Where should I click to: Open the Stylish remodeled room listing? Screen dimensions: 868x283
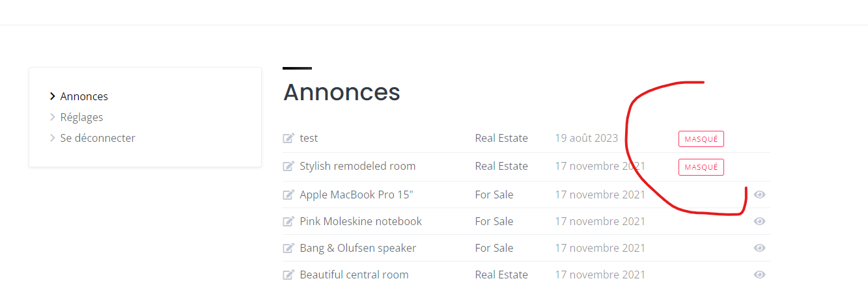(x=357, y=166)
